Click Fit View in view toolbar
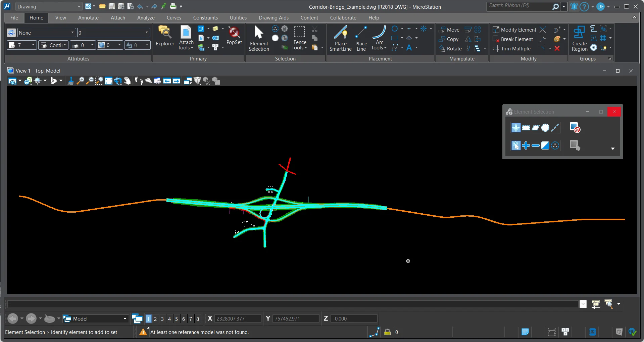This screenshot has height=342, width=644. (109, 81)
